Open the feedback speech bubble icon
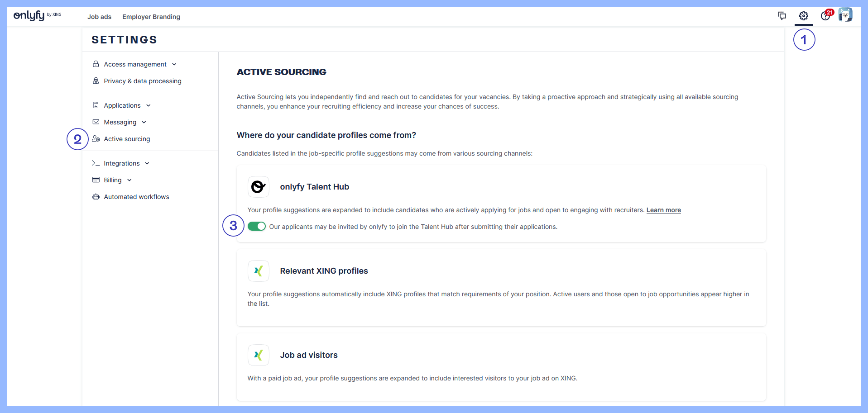Image resolution: width=868 pixels, height=413 pixels. pyautogui.click(x=782, y=15)
